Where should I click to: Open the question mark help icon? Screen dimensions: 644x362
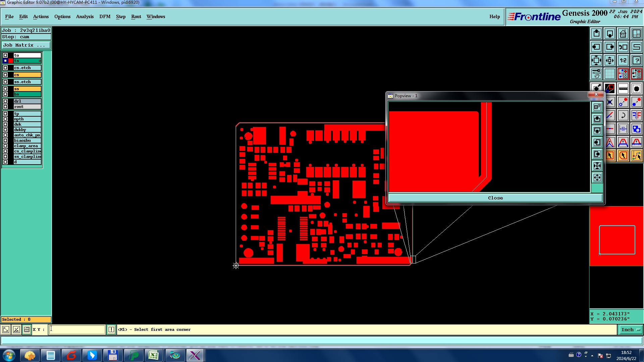(636, 60)
